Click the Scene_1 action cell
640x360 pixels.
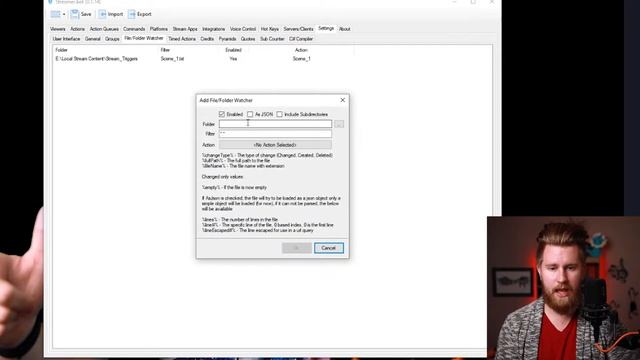coord(302,59)
